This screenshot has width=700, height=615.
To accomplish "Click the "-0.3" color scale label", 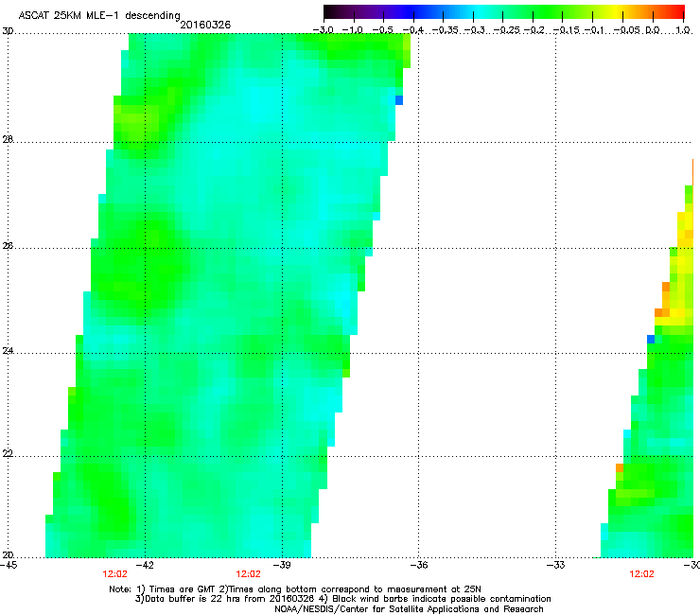I will (475, 30).
